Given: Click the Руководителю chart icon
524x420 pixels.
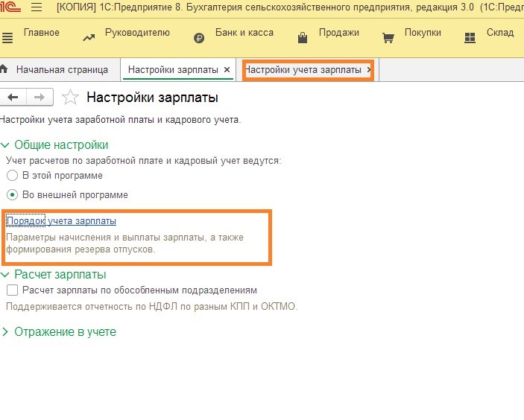Looking at the screenshot, I should click(x=89, y=38).
